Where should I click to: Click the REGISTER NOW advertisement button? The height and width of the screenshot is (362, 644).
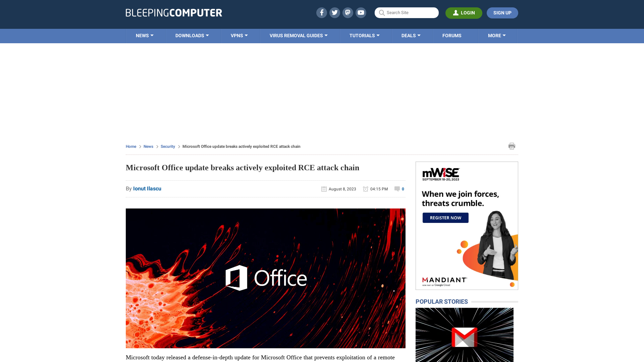click(x=445, y=218)
